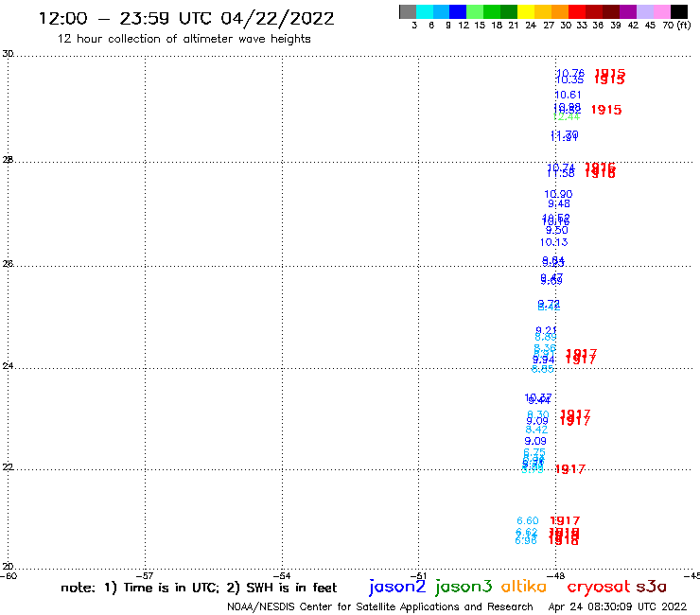The height and width of the screenshot is (615, 700).
Task: Pick the yellow swatch in the legend bar
Action: (526, 11)
